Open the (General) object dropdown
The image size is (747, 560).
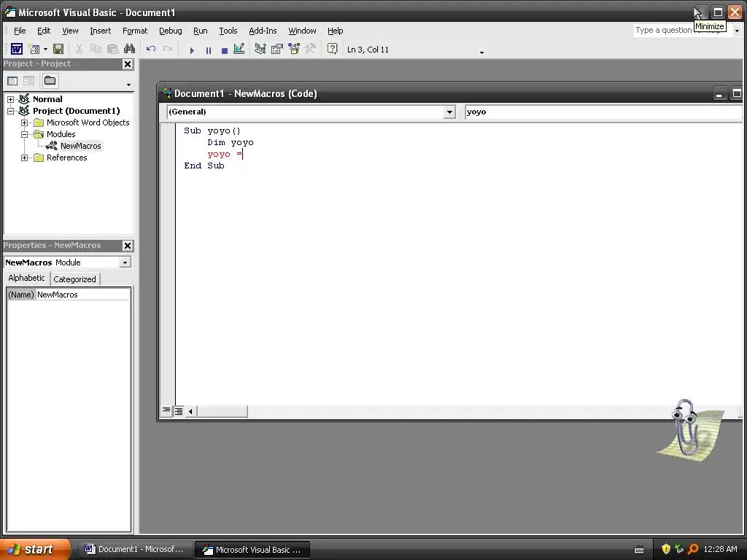[449, 112]
